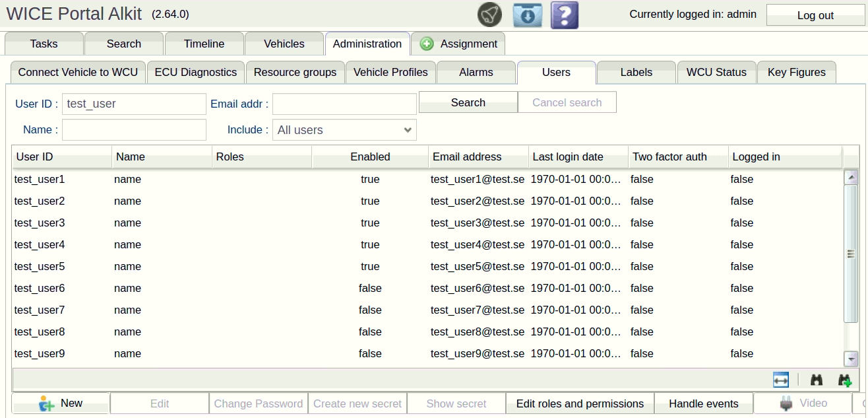The image size is (868, 418).
Task: Open the Alarms sub-tab
Action: (476, 73)
